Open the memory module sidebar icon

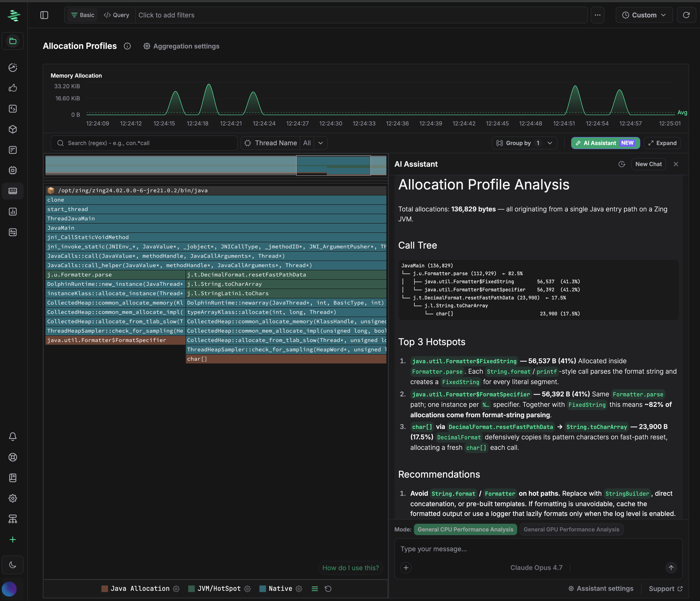pos(13,191)
